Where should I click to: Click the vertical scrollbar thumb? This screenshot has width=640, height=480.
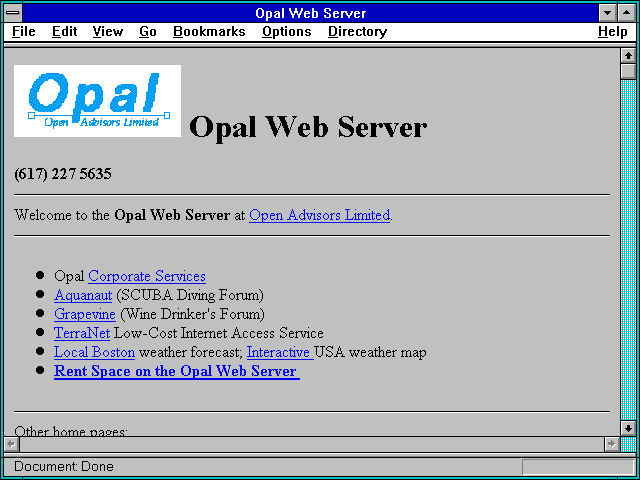click(x=628, y=71)
